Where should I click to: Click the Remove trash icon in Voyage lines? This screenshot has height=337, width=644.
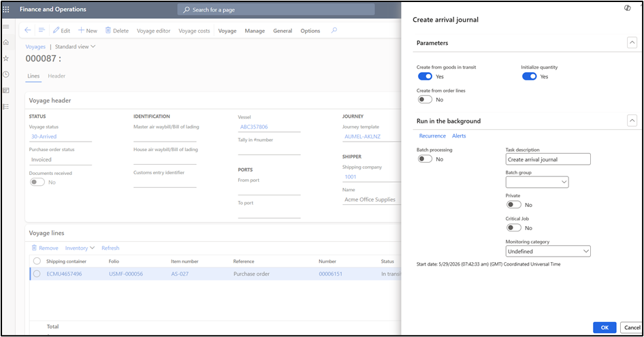(45, 248)
